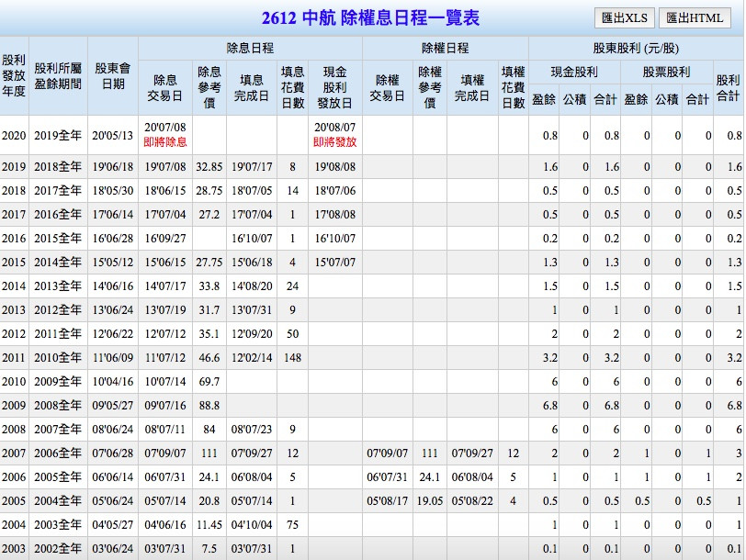746x560 pixels.
Task: Click the 除息交易日 column header
Action: (x=165, y=87)
